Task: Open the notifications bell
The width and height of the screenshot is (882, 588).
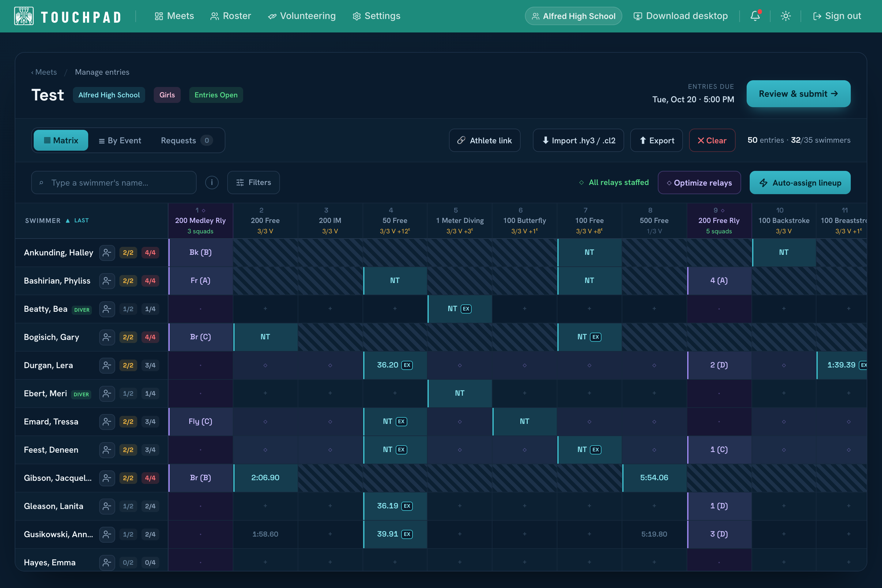Action: pos(755,16)
